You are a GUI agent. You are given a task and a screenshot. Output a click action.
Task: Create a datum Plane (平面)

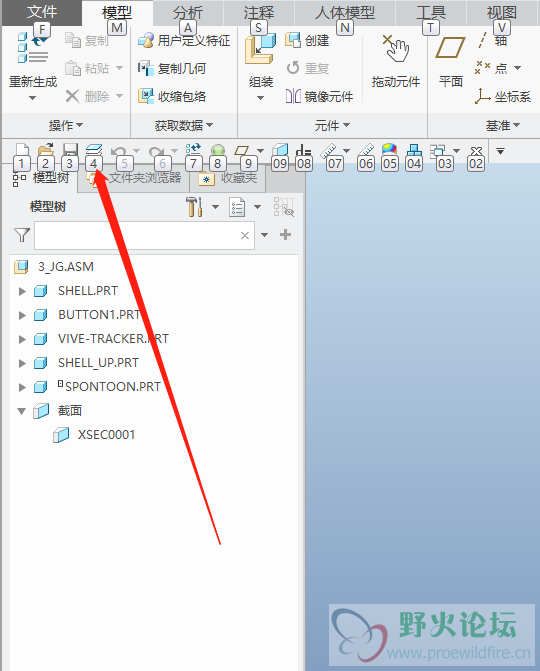[x=450, y=47]
